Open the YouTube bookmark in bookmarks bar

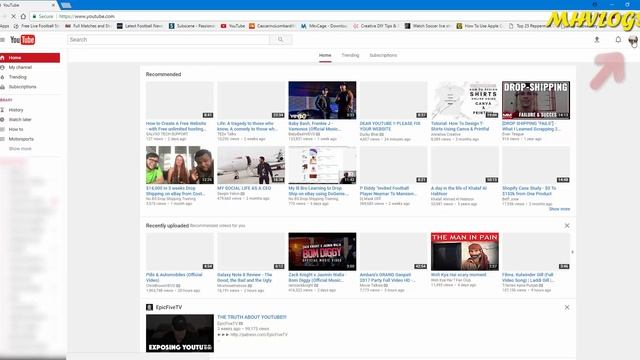tap(233, 26)
